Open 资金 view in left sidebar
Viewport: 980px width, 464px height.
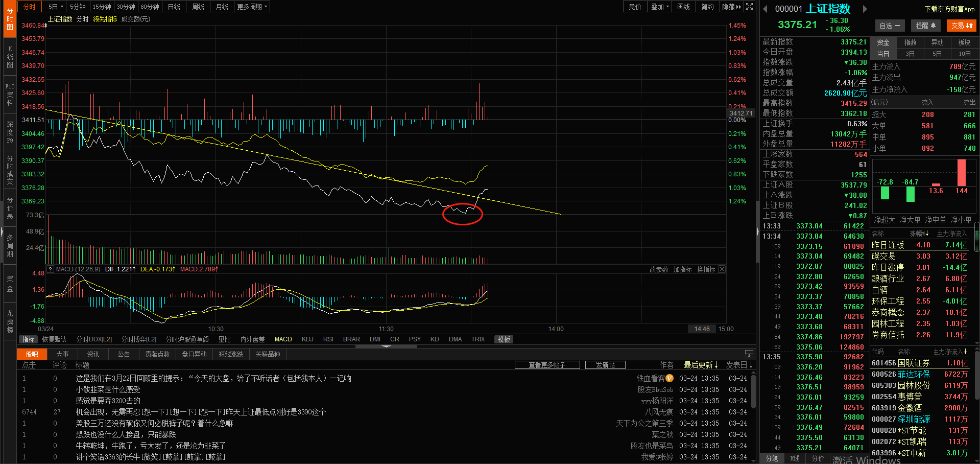click(10, 284)
